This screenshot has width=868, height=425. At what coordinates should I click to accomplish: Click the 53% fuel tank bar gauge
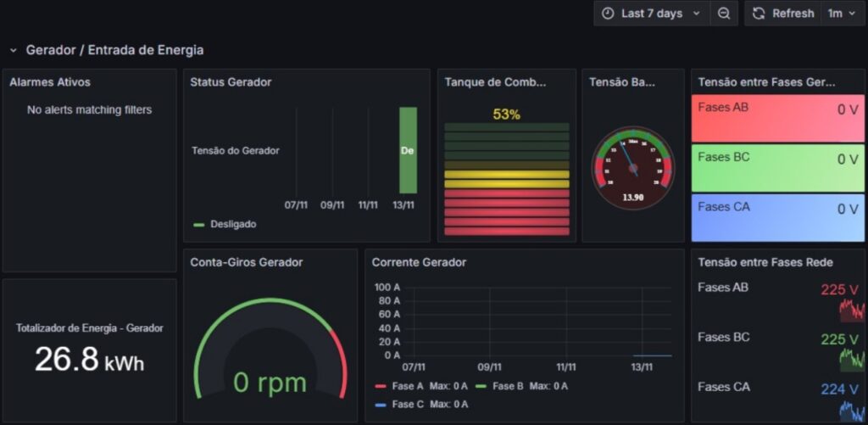506,178
